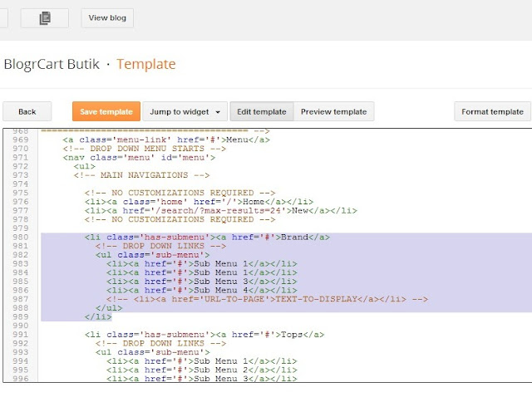Click the closing </li> tag on line 989

point(98,316)
